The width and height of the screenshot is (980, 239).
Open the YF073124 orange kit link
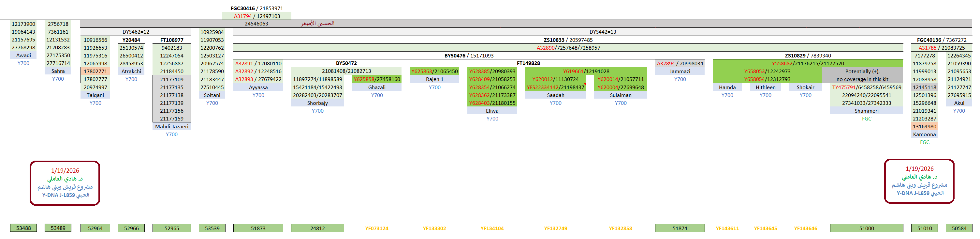pyautogui.click(x=377, y=228)
